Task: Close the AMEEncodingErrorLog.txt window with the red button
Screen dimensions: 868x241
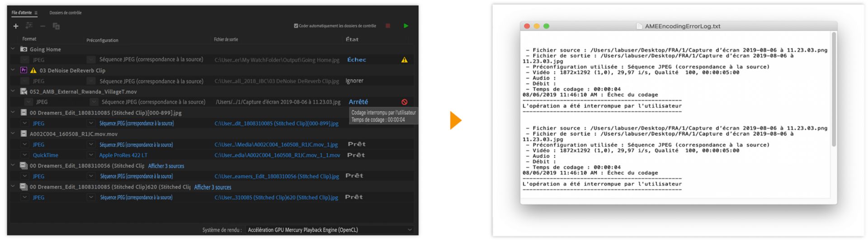Action: pos(527,26)
